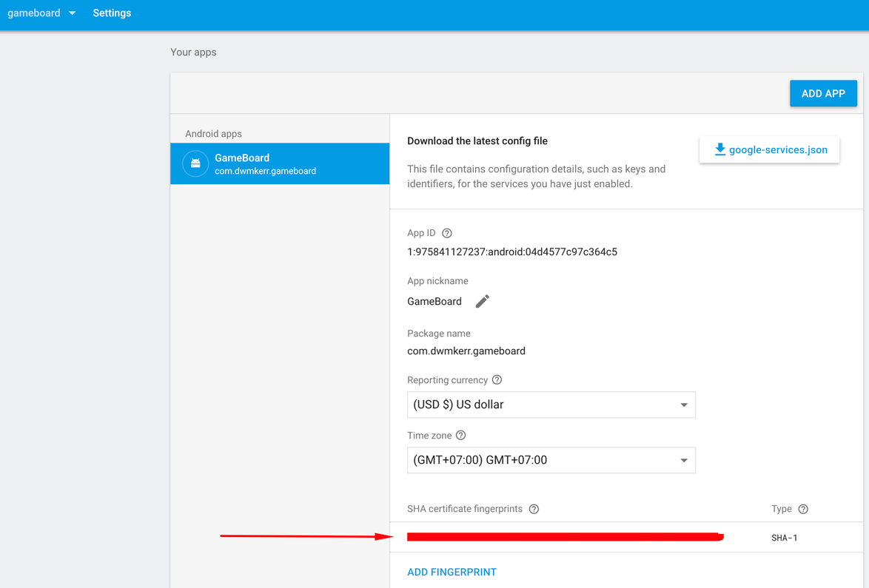Click the Settings header title

coord(112,13)
